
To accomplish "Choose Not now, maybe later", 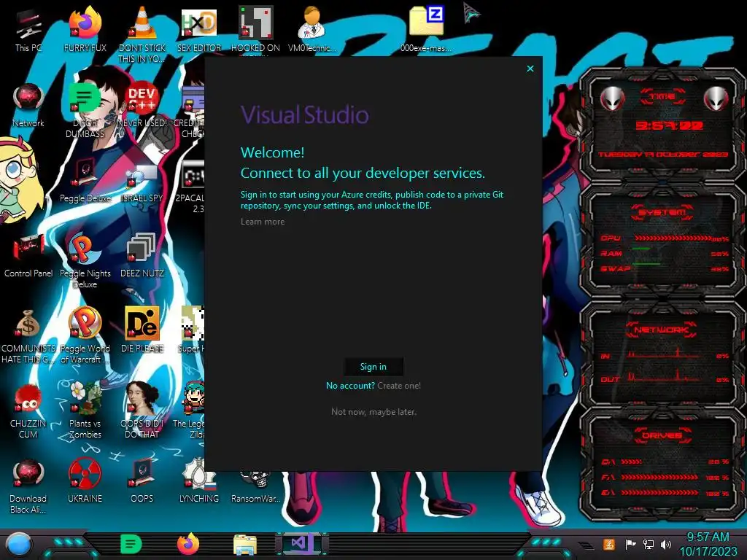I will tap(373, 412).
